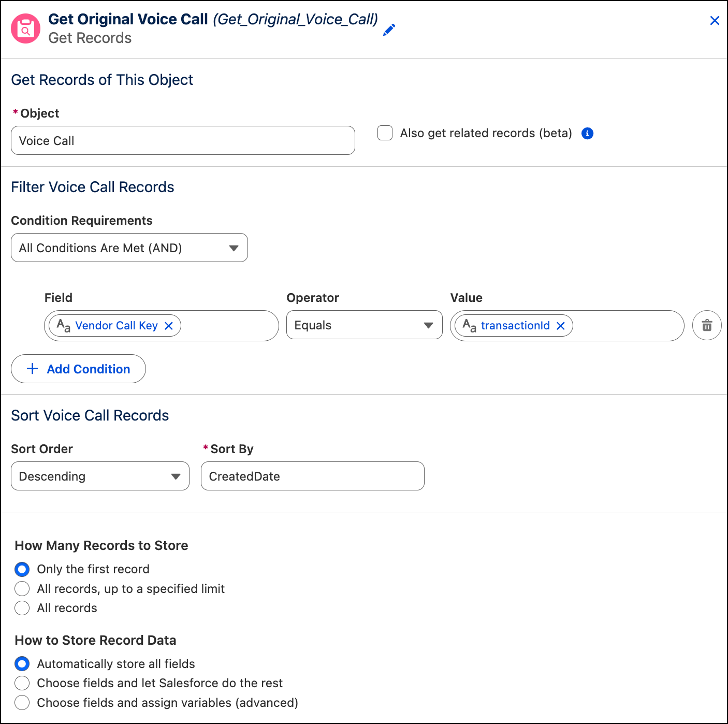Open the info tooltip for related records beta
Screen dimensions: 728x724
(x=587, y=134)
